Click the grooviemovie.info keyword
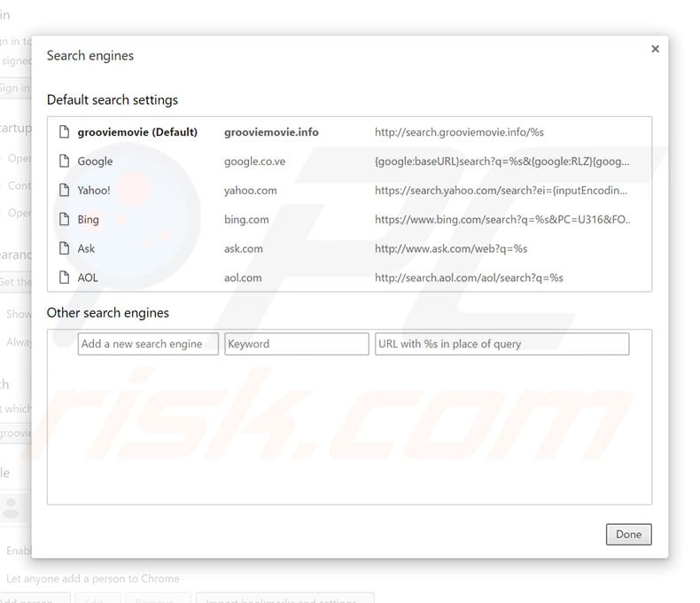 coord(271,132)
